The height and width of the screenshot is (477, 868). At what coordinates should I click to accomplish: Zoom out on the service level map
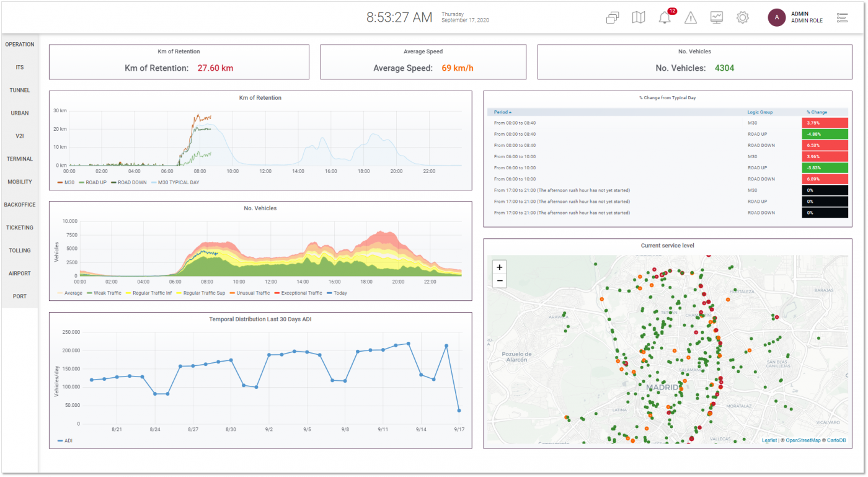(500, 282)
